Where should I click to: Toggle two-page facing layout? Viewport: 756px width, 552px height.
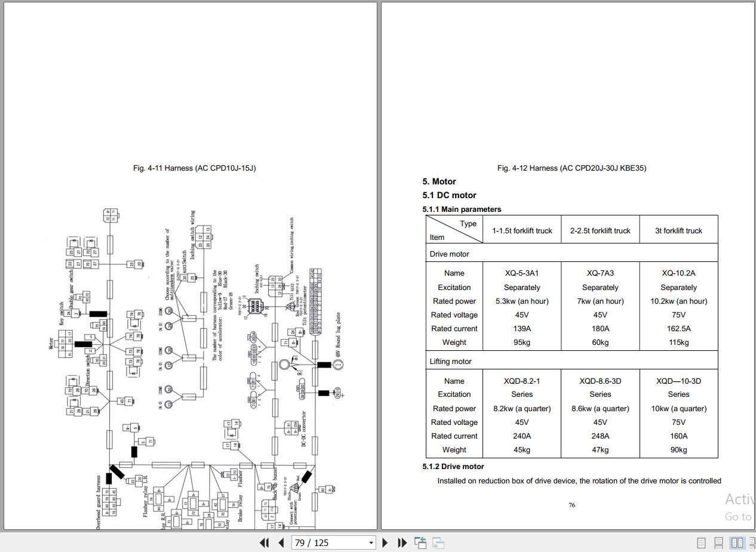pyautogui.click(x=737, y=542)
